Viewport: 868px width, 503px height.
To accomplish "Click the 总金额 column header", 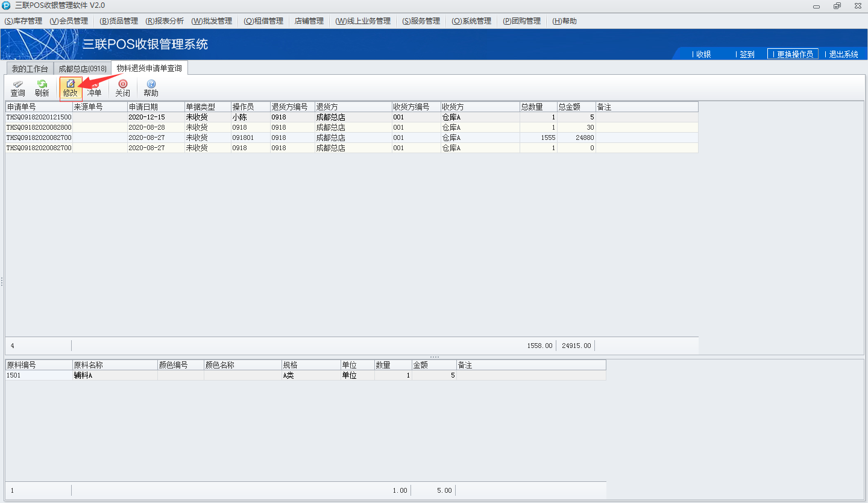I will coord(577,107).
